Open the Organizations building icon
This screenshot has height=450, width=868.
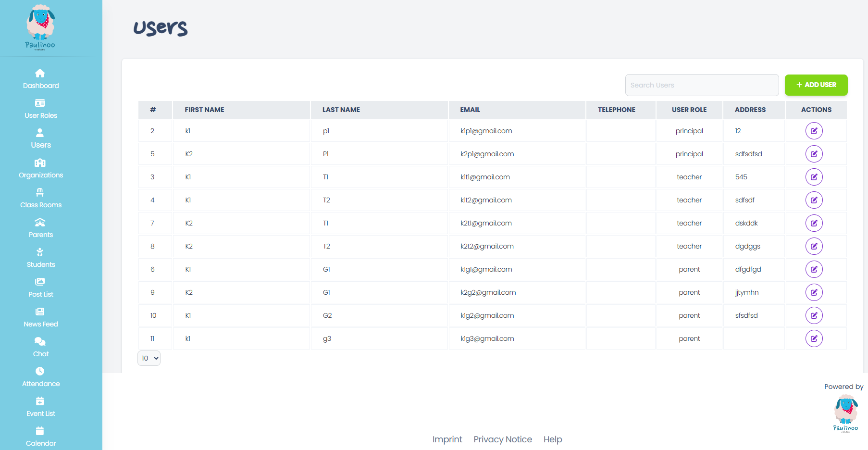[40, 162]
